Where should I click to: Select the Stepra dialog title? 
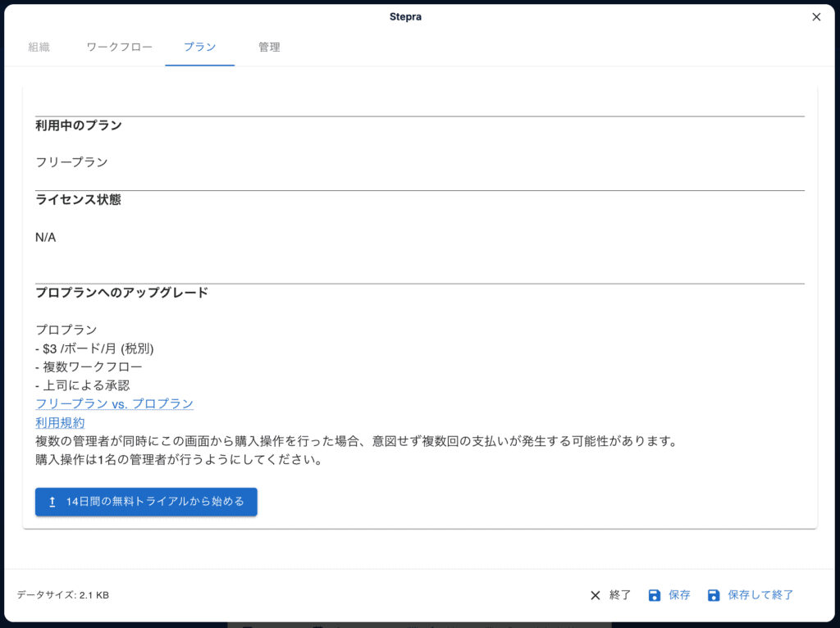pos(405,16)
